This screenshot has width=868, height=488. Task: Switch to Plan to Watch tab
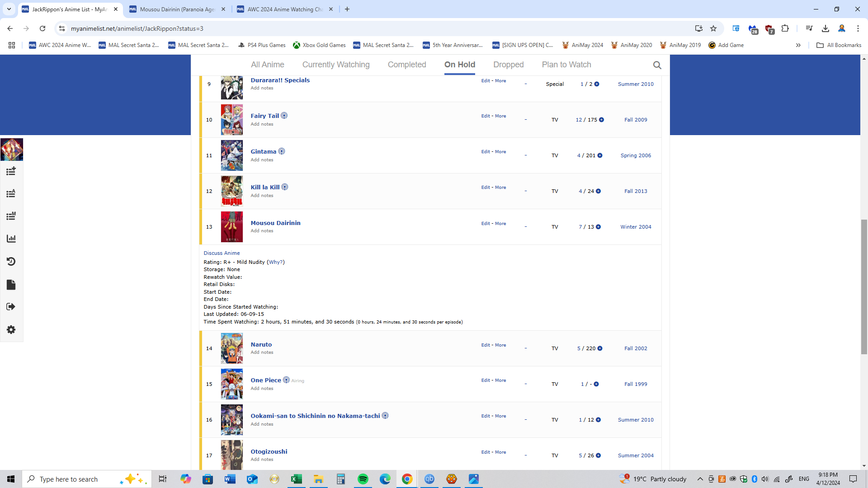tap(566, 65)
